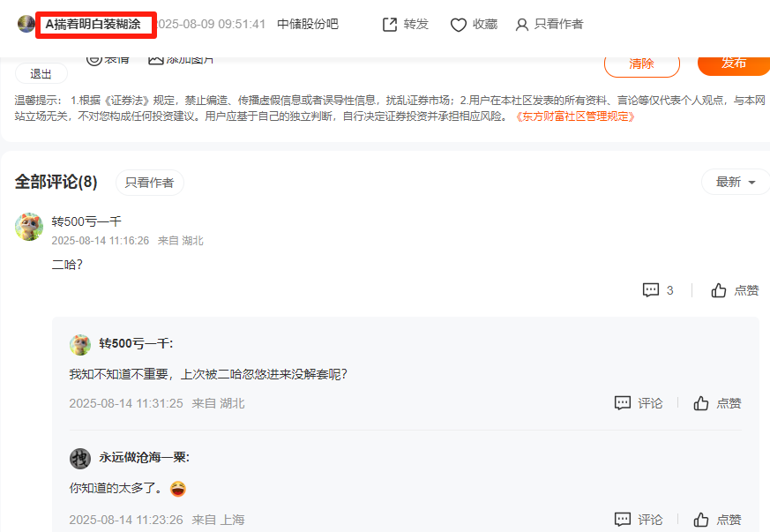Viewport: 770px width, 532px height.
Task: Click the 清除 button
Action: click(x=642, y=64)
